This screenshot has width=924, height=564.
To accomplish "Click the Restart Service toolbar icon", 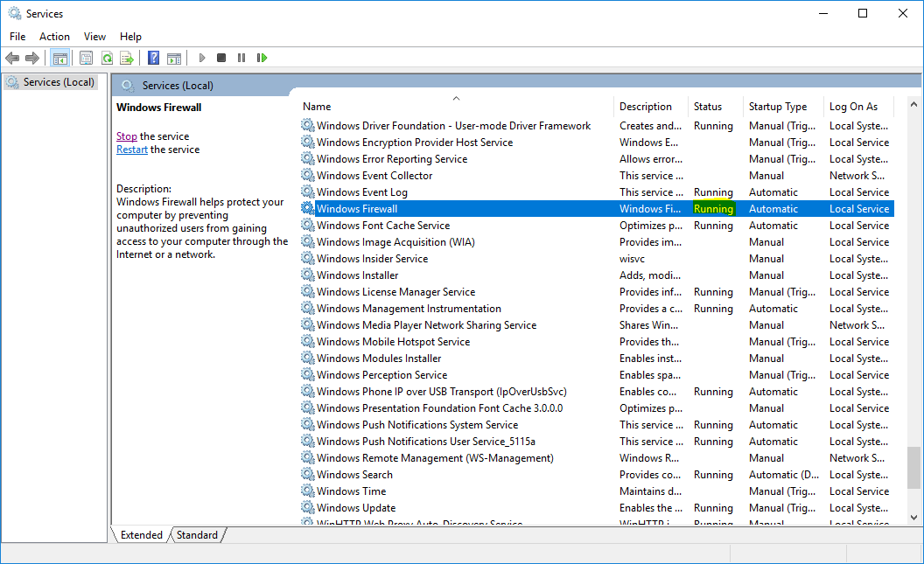I will coord(262,58).
